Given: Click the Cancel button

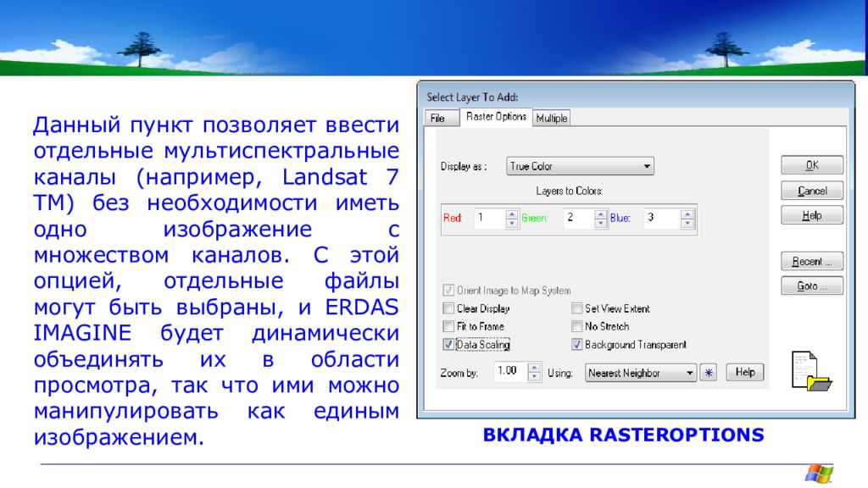Looking at the screenshot, I should (812, 191).
